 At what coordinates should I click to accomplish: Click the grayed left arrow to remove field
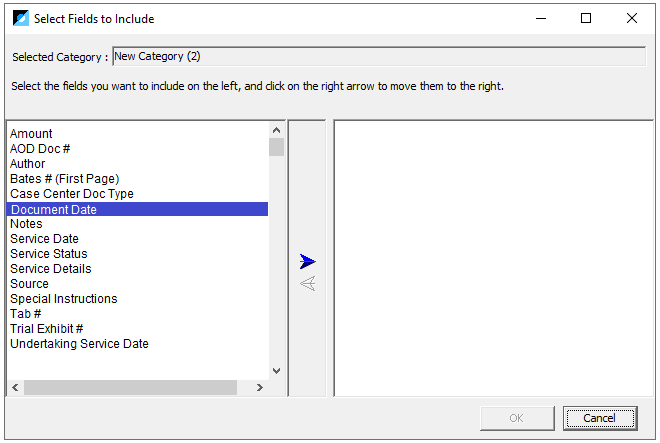308,283
